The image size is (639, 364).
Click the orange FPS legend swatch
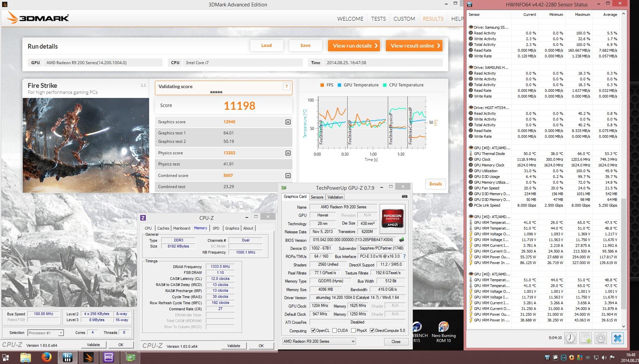322,85
